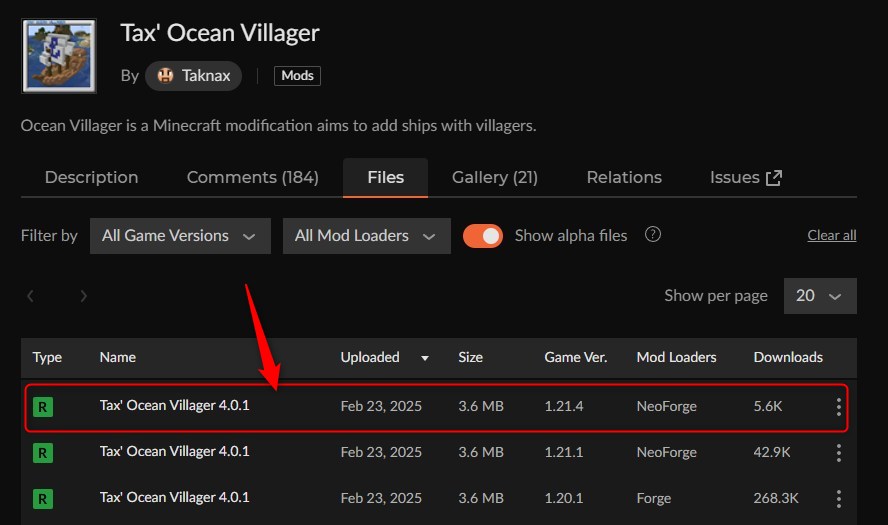This screenshot has width=888, height=525.
Task: Click the 1.21.4 game version cell
Action: pyautogui.click(x=563, y=406)
